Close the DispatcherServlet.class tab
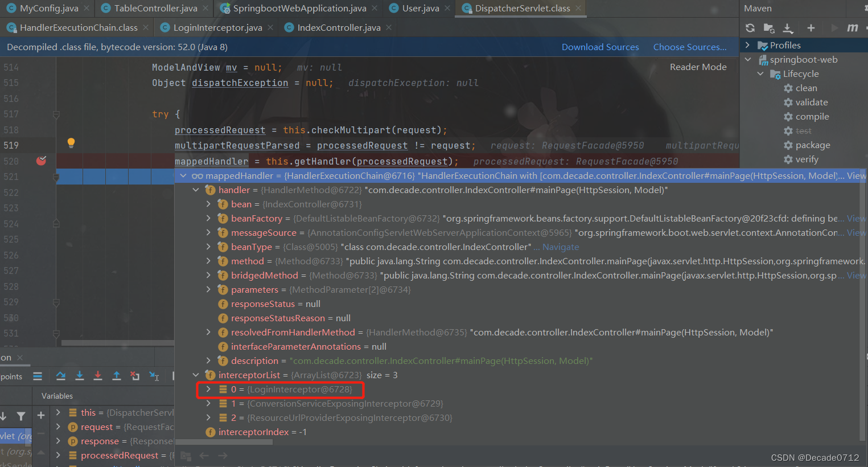 tap(578, 9)
